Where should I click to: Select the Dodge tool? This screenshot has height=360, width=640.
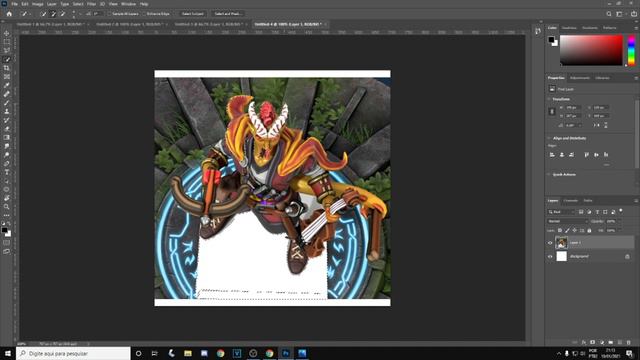pyautogui.click(x=7, y=155)
